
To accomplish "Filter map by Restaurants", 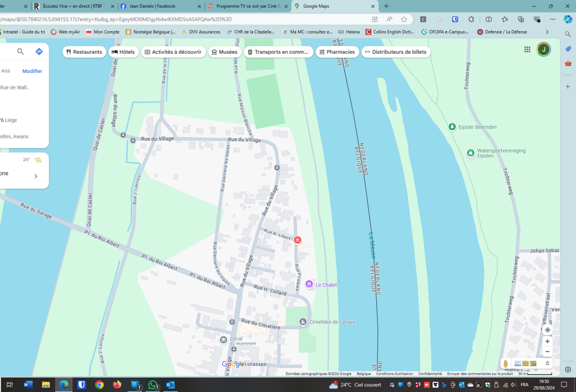I will (84, 52).
